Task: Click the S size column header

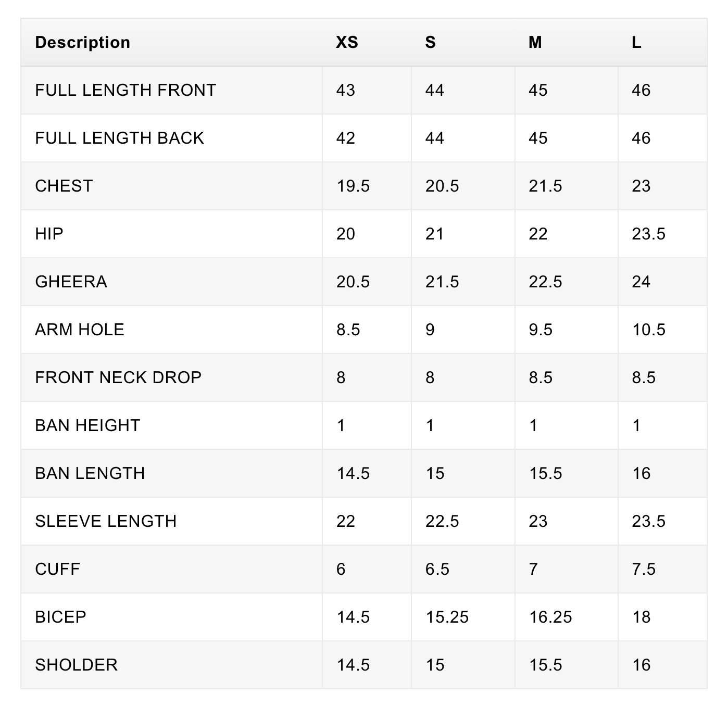Action: tap(430, 42)
